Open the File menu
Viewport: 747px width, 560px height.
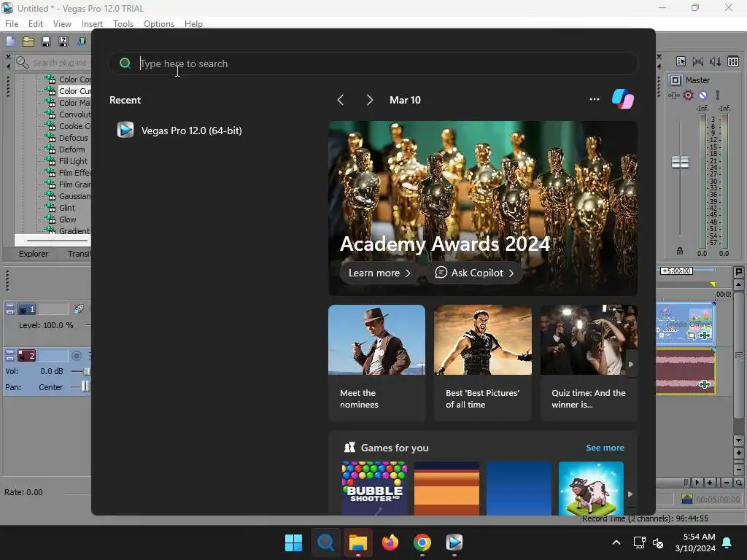[12, 24]
